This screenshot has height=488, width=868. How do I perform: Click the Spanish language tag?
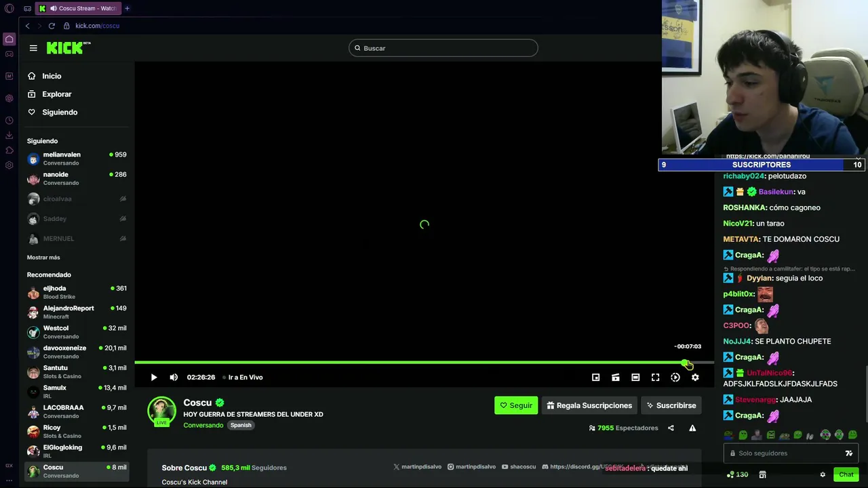241,426
